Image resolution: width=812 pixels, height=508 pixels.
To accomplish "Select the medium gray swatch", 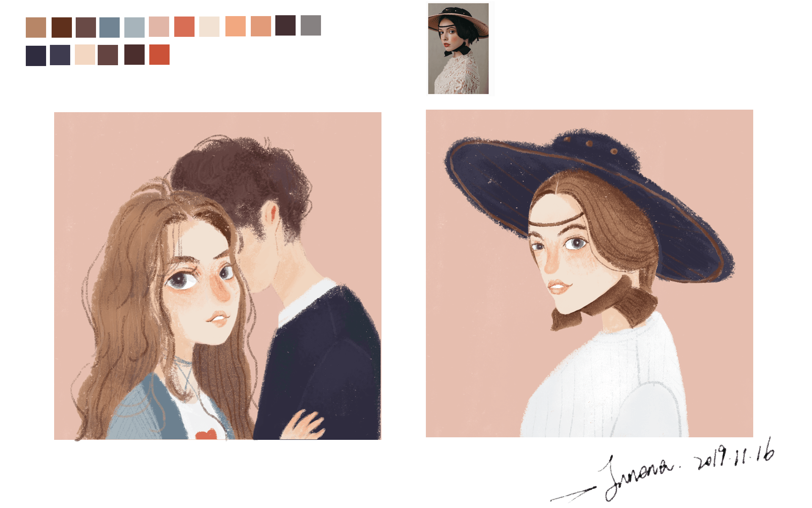I will tap(311, 25).
